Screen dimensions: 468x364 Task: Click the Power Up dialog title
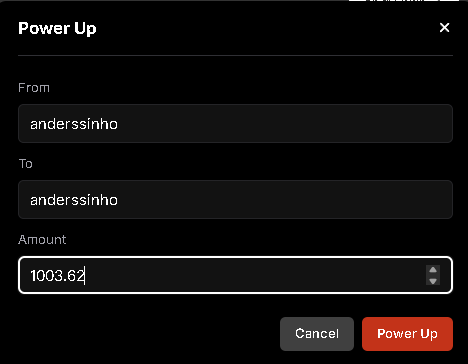(57, 29)
